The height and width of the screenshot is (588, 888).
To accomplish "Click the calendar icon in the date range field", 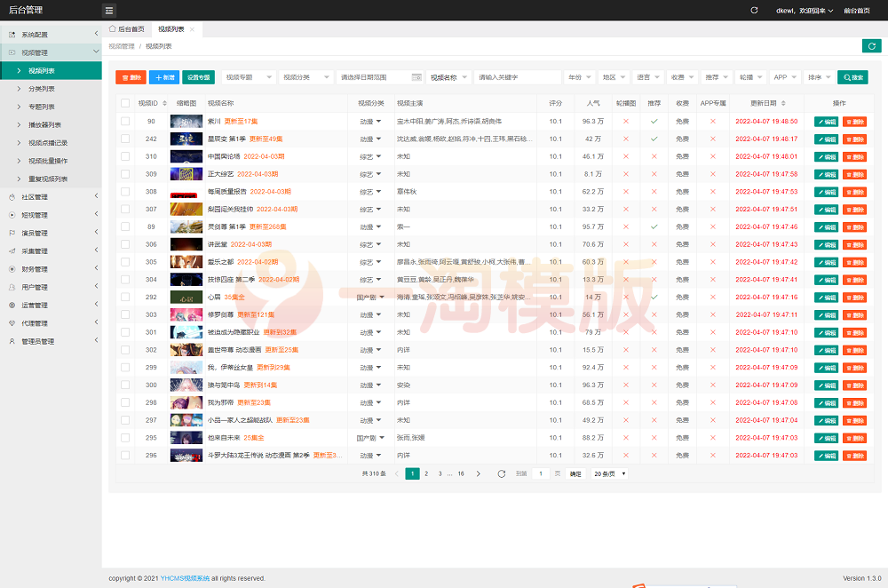I will click(416, 77).
